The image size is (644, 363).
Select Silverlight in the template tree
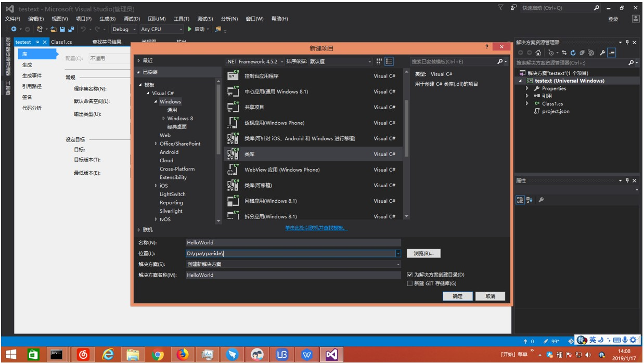171,211
